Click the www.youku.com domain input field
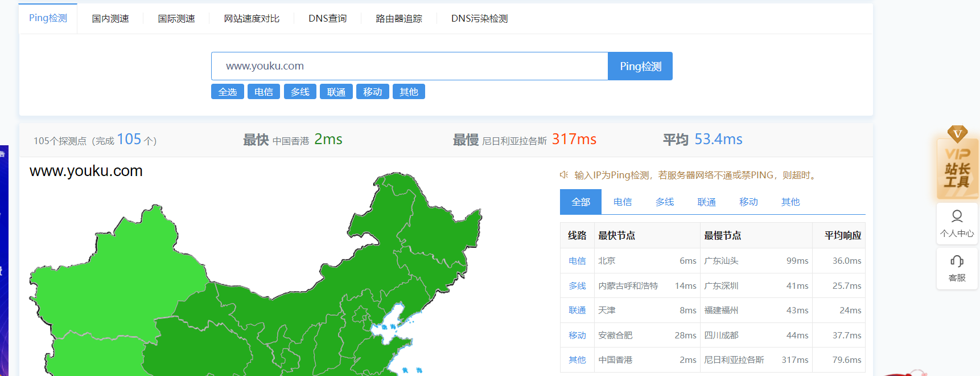Screen dimensions: 980x376 [410, 66]
